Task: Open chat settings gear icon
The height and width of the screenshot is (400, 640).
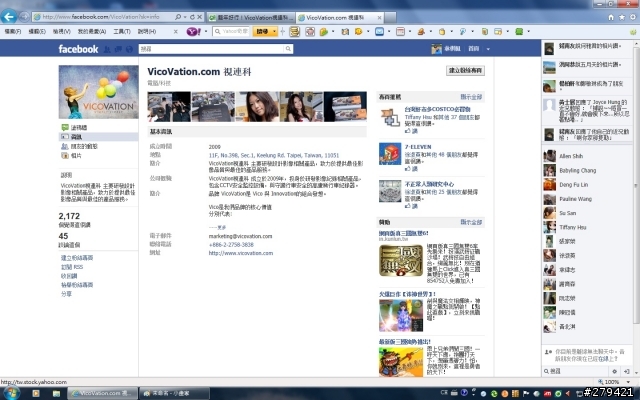Action: [x=614, y=371]
